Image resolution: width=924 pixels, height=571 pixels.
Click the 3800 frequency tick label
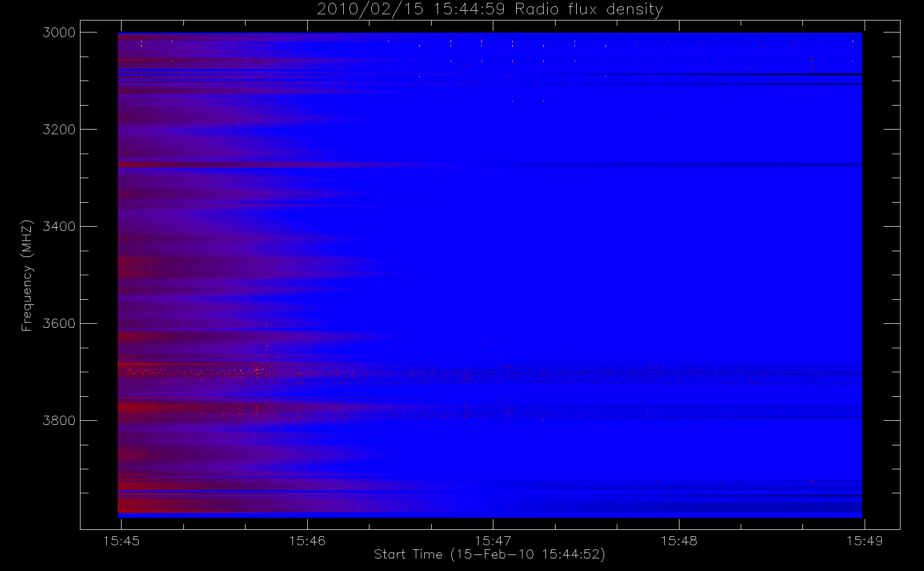59,421
